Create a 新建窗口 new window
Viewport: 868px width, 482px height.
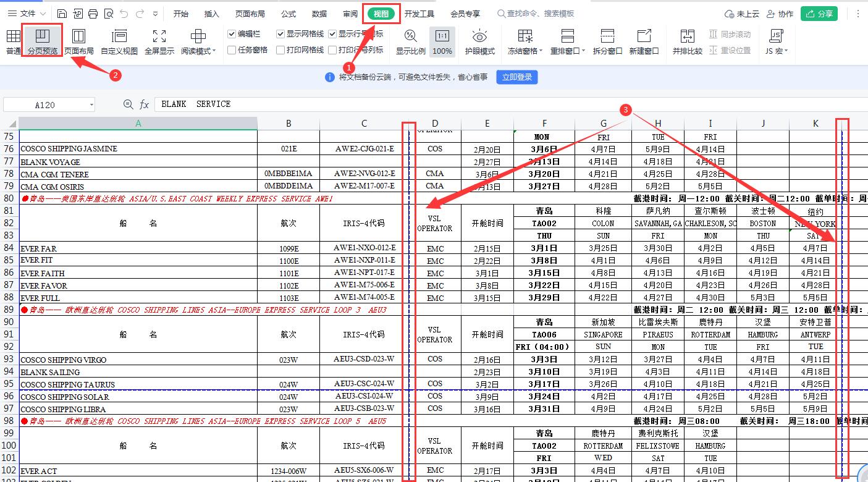click(x=645, y=42)
